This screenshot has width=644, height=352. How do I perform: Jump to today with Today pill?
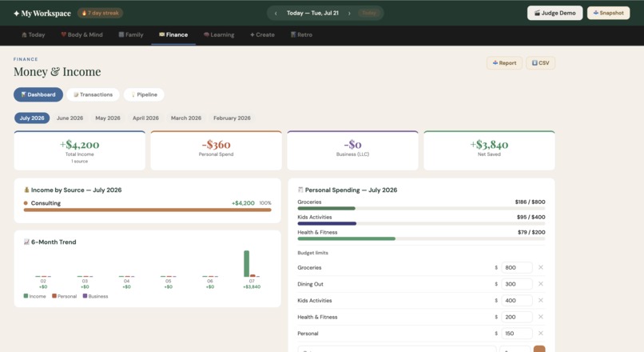click(x=369, y=13)
